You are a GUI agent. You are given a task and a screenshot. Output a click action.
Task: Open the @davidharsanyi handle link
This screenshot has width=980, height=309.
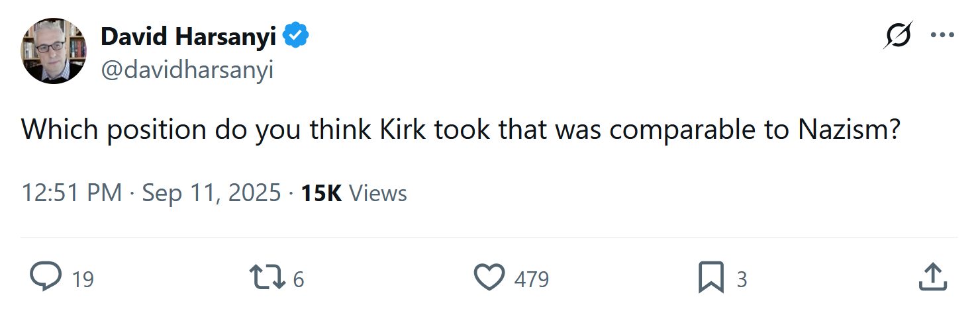click(187, 70)
